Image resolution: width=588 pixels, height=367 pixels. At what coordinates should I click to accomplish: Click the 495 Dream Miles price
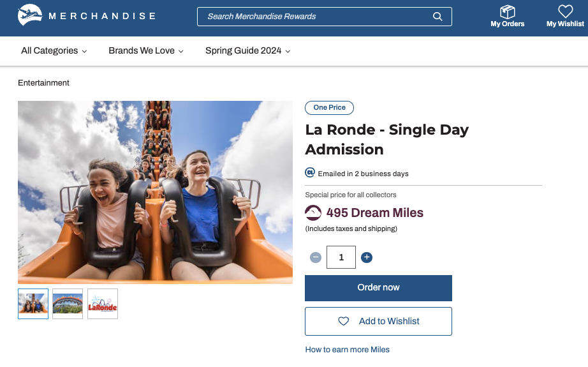[x=374, y=213]
